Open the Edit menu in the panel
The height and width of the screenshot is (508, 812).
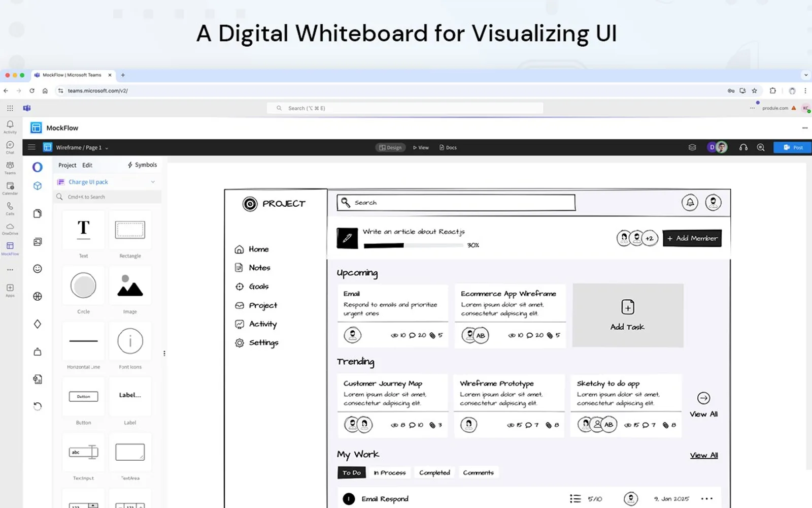(x=87, y=165)
